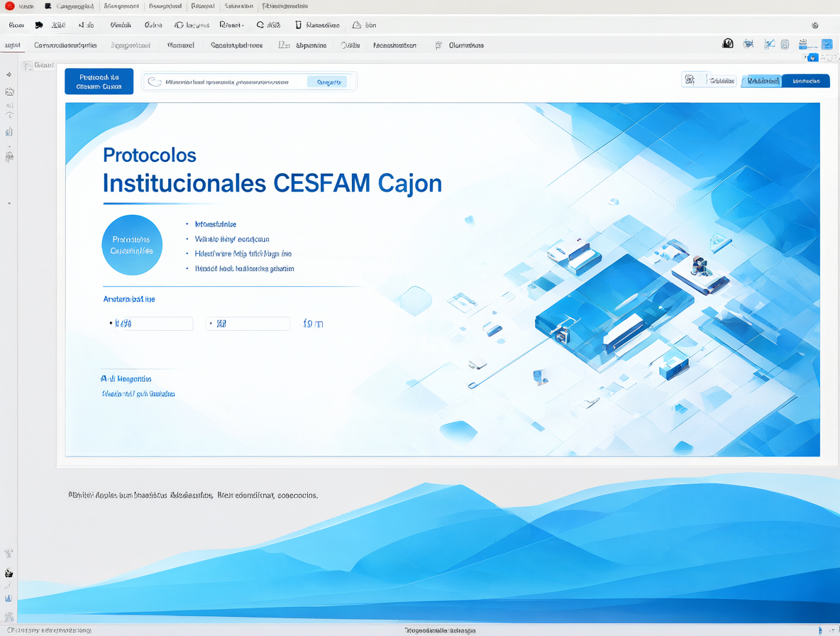
Task: Select the first ribbon tab with the red underline
Action: tap(12, 45)
